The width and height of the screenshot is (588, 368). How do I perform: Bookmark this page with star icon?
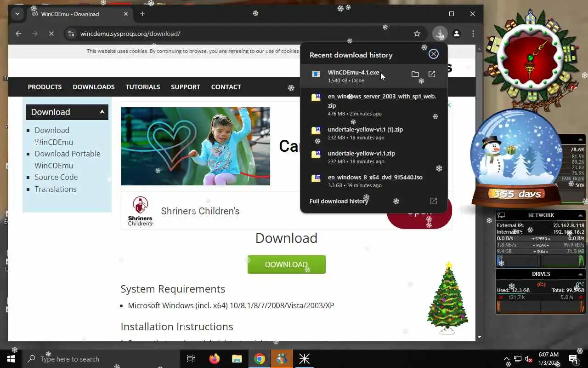(417, 34)
